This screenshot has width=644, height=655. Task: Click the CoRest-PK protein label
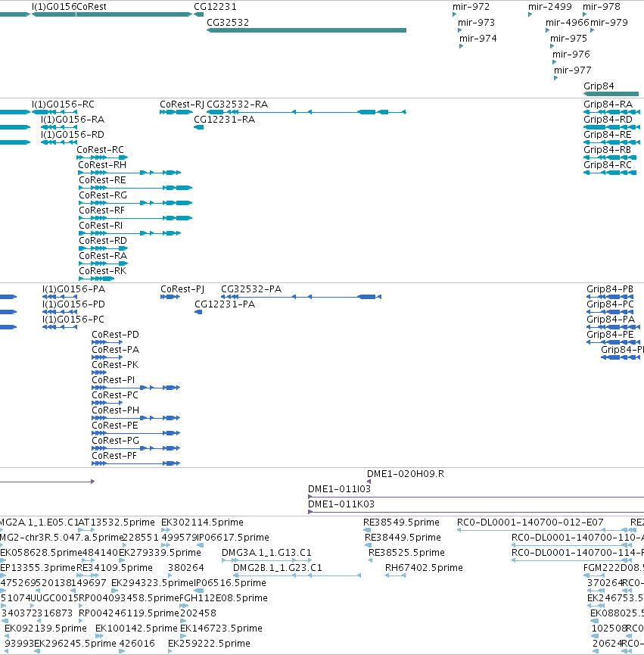(115, 365)
